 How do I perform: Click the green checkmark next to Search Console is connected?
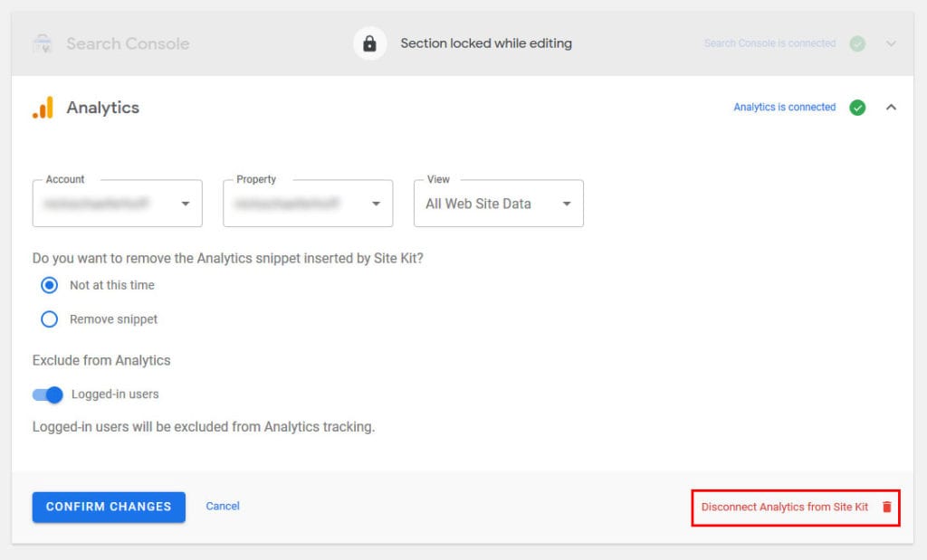(856, 43)
